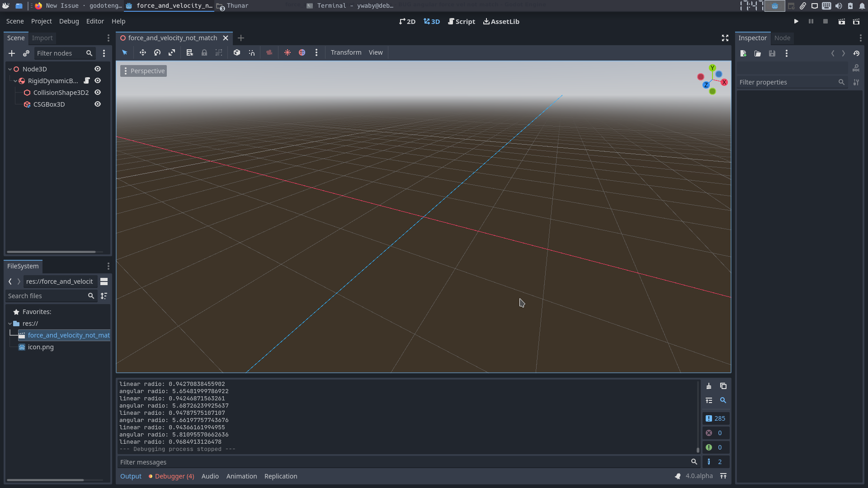The width and height of the screenshot is (868, 488).
Task: Run the project with play button
Action: pos(796,21)
